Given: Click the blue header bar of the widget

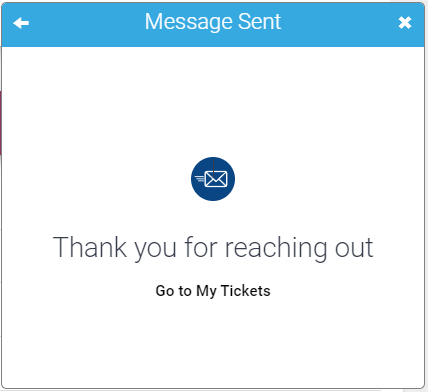Looking at the screenshot, I should pyautogui.click(x=213, y=25).
